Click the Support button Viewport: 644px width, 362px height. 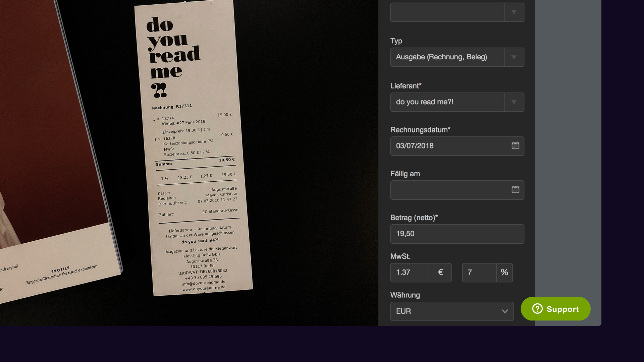[555, 309]
